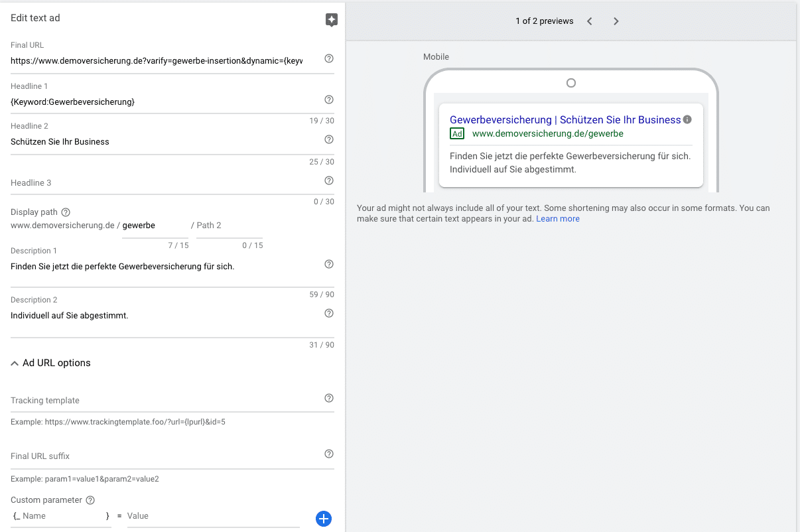800x532 pixels.
Task: Show help for Headline 1 field
Action: click(x=329, y=100)
